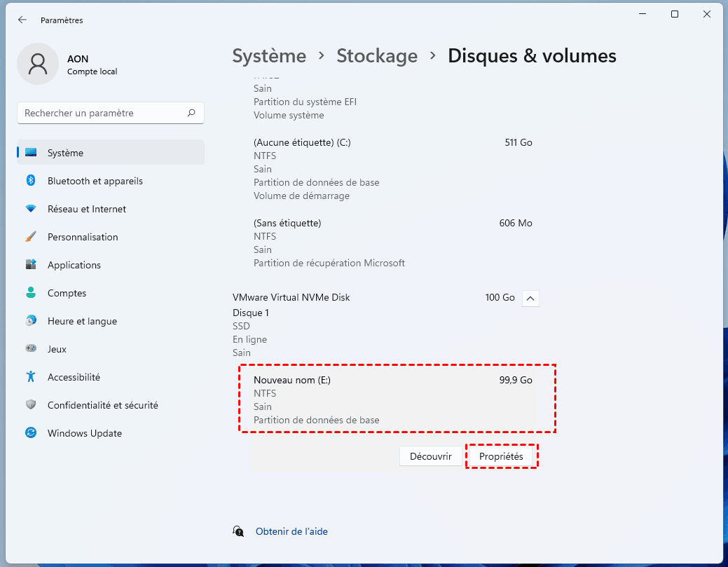The image size is (728, 567).
Task: Open Heure et langue settings
Action: pos(82,321)
